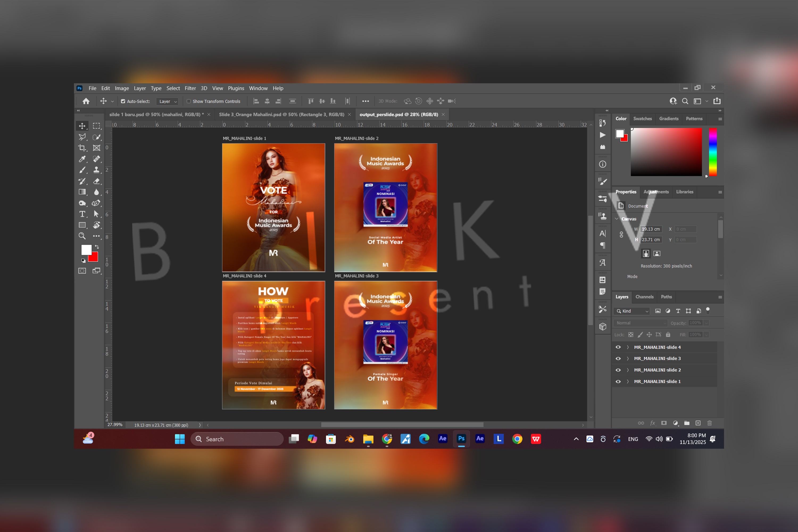Select the Lasso tool
This screenshot has height=532, width=798.
[x=82, y=137]
